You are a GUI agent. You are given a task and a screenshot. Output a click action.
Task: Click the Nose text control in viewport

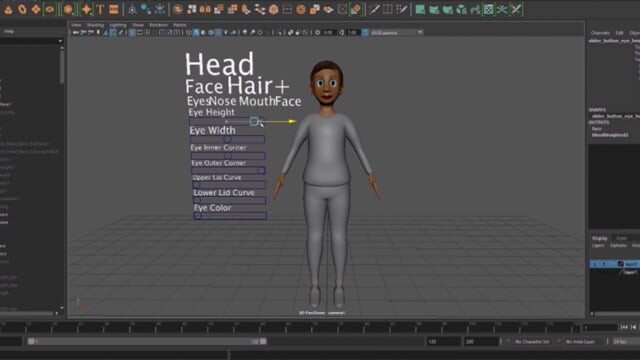[x=223, y=101]
